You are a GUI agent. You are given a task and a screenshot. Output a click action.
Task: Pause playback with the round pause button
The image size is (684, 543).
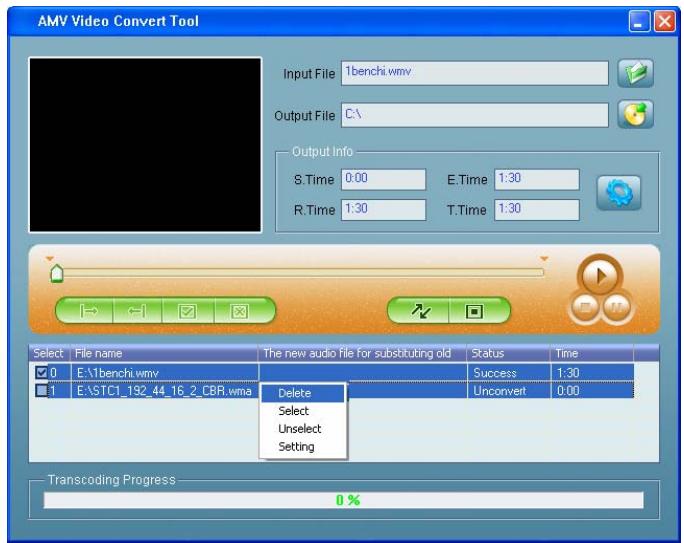pyautogui.click(x=616, y=308)
